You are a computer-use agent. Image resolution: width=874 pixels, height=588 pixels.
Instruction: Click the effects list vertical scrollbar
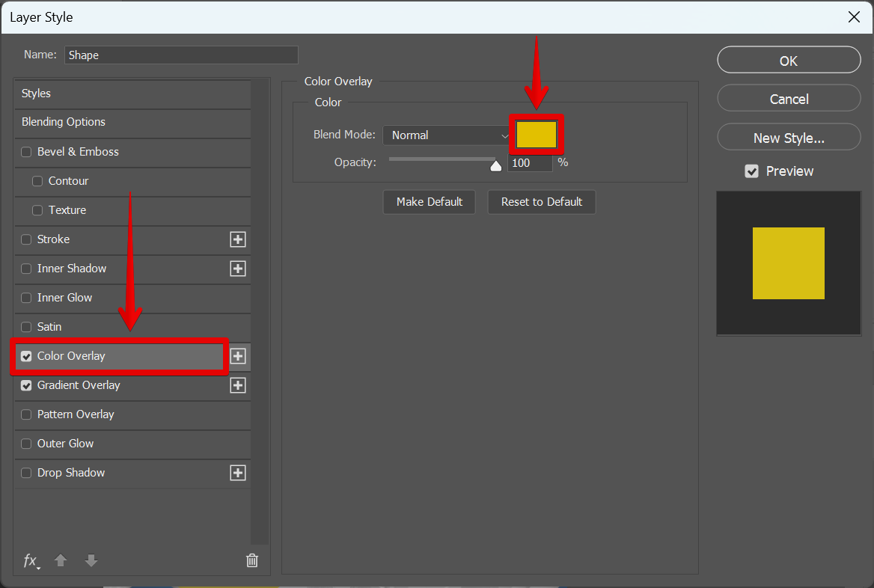coord(260,311)
